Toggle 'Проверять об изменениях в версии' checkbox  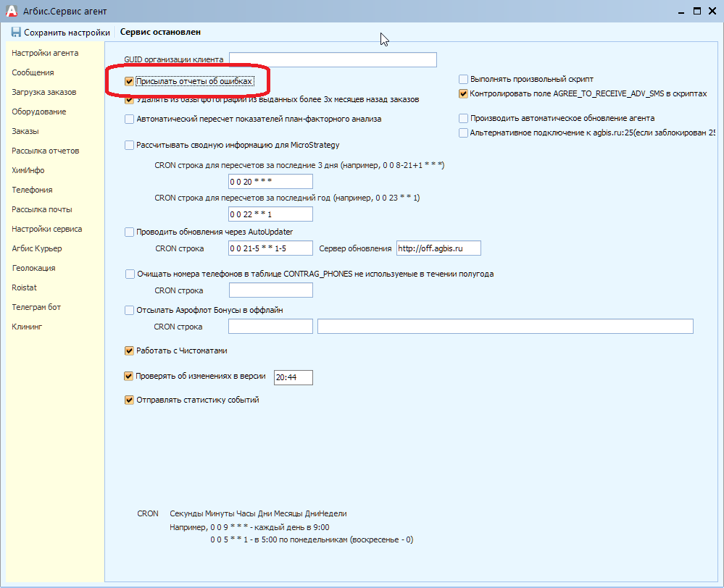click(x=129, y=376)
